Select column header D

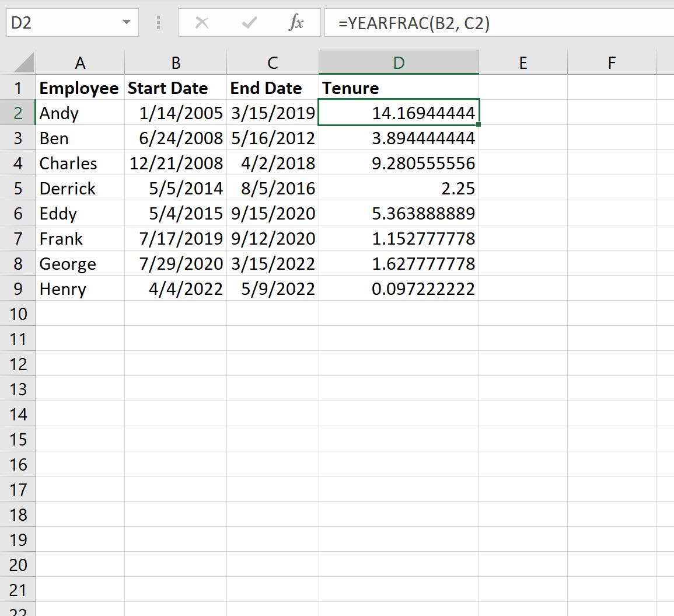(399, 62)
